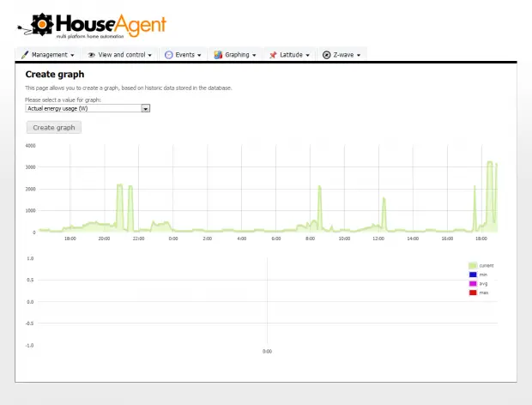Click the Management pencil icon
This screenshot has width=532, height=405.
24,55
